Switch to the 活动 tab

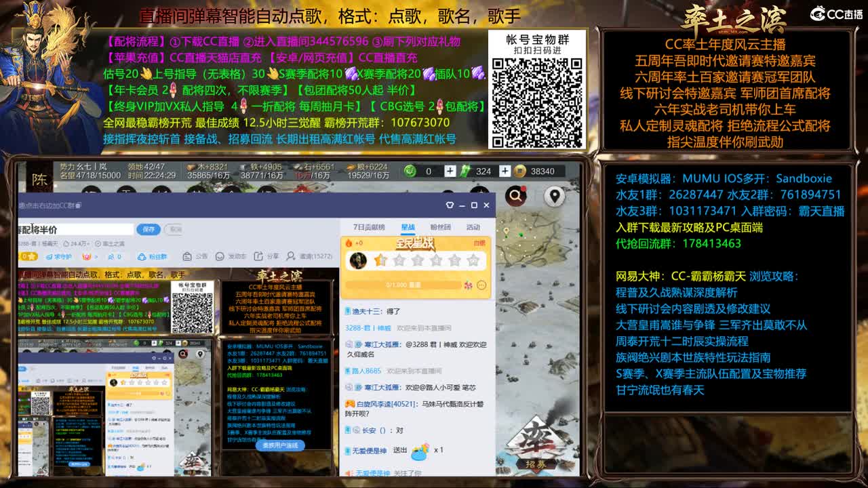coord(473,227)
